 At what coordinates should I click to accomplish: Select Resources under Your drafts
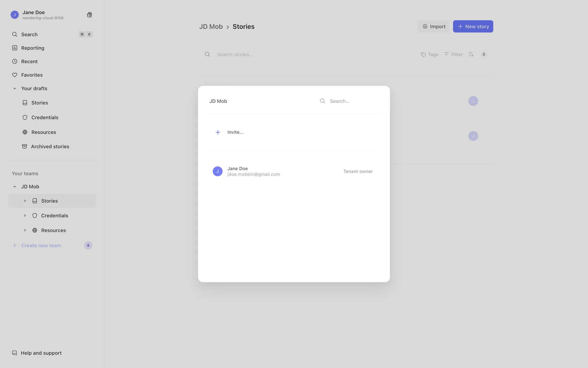pyautogui.click(x=43, y=132)
